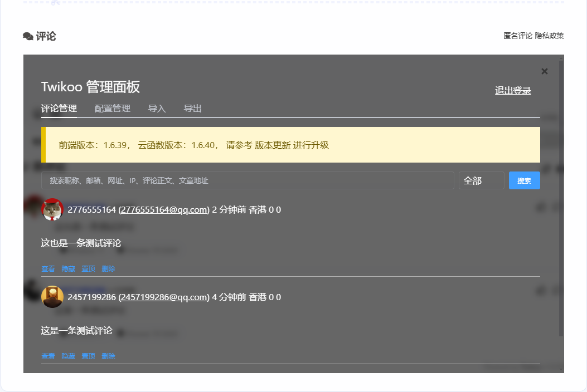Open the 导入 tab
The height and width of the screenshot is (392, 587).
[157, 109]
